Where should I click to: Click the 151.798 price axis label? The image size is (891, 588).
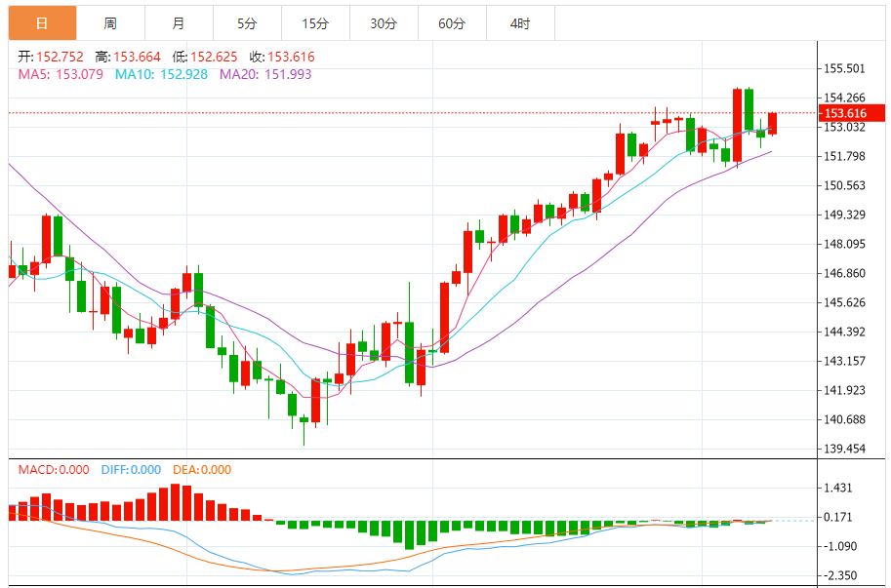844,156
